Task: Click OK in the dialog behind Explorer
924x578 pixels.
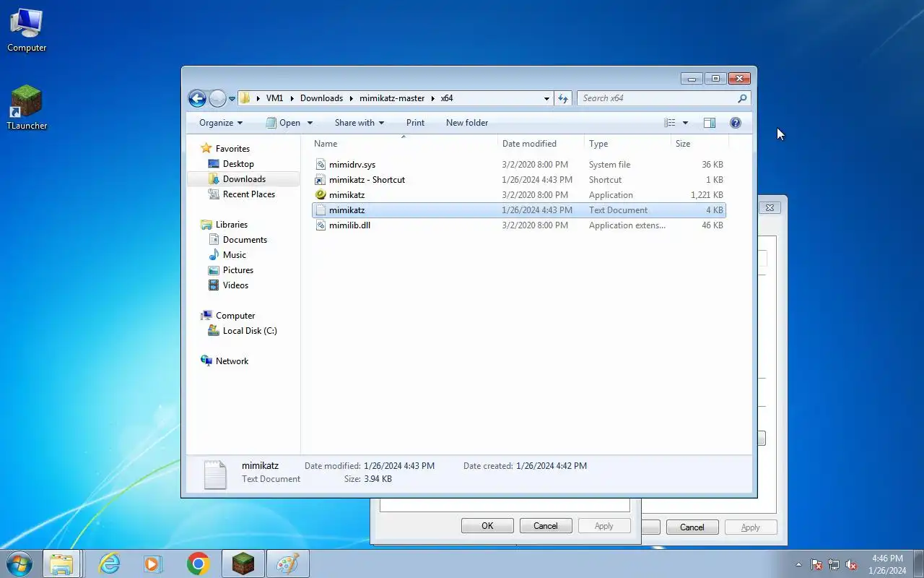Action: pos(487,526)
